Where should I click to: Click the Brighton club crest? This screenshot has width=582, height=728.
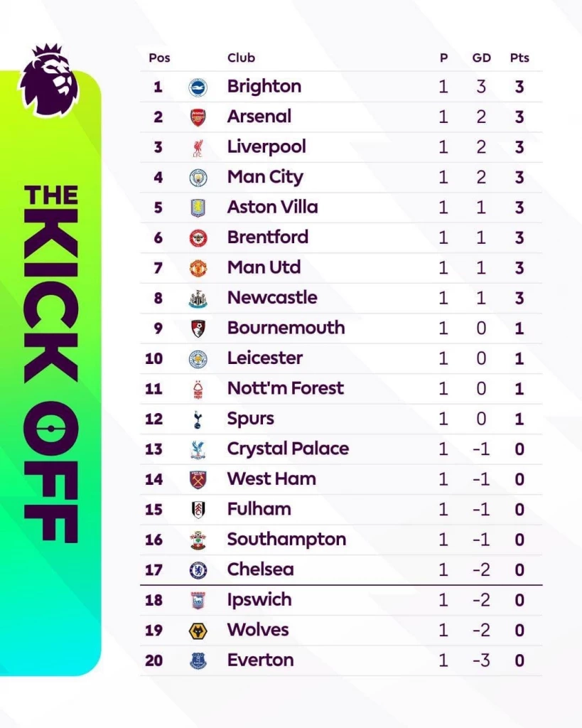pos(198,87)
